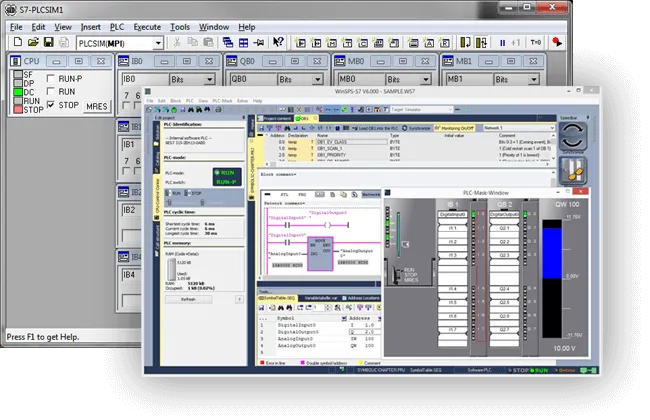Click the Block comment text area
The image size is (650, 420).
click(404, 178)
